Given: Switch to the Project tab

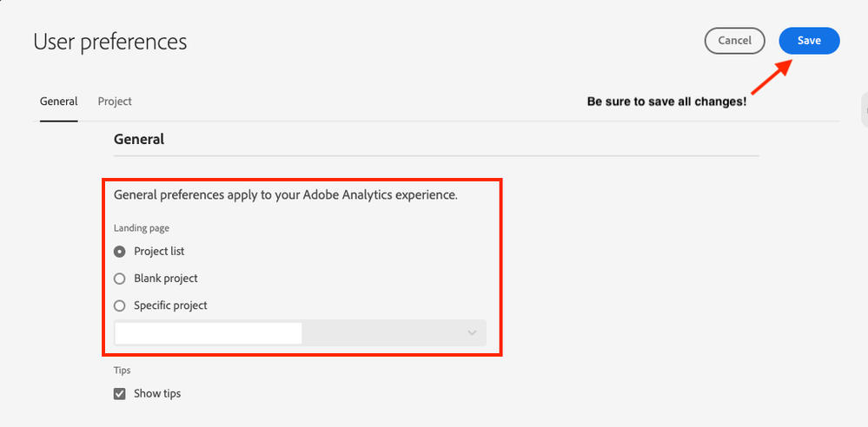Looking at the screenshot, I should [115, 102].
